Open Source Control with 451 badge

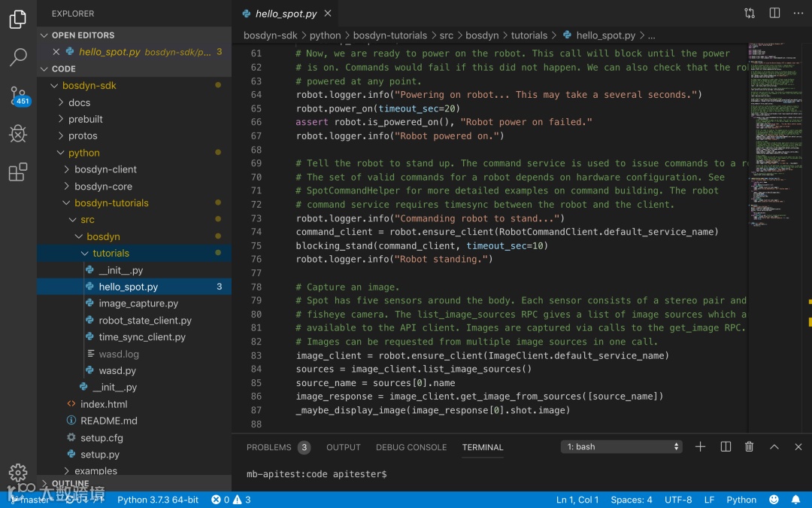click(18, 96)
